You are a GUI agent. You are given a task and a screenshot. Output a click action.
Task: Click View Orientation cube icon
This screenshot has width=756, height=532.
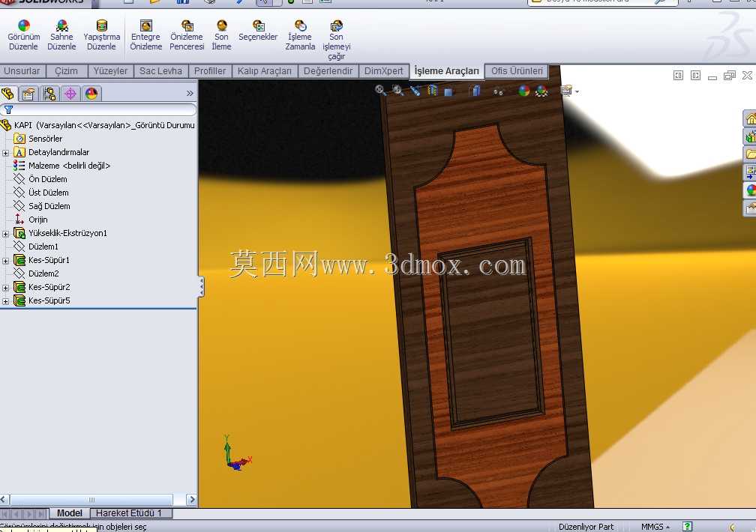[x=448, y=91]
